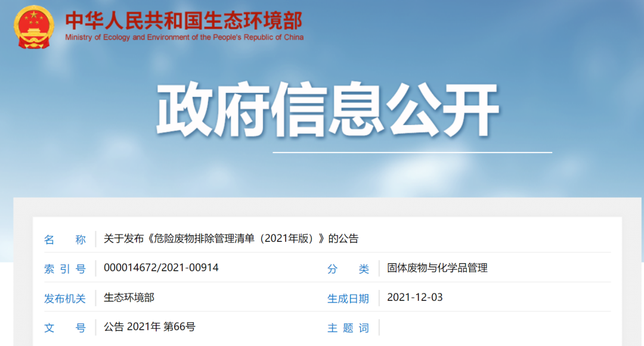Screen dimensions: 644x346
Task: Click the 主题词 field label
Action: click(348, 328)
